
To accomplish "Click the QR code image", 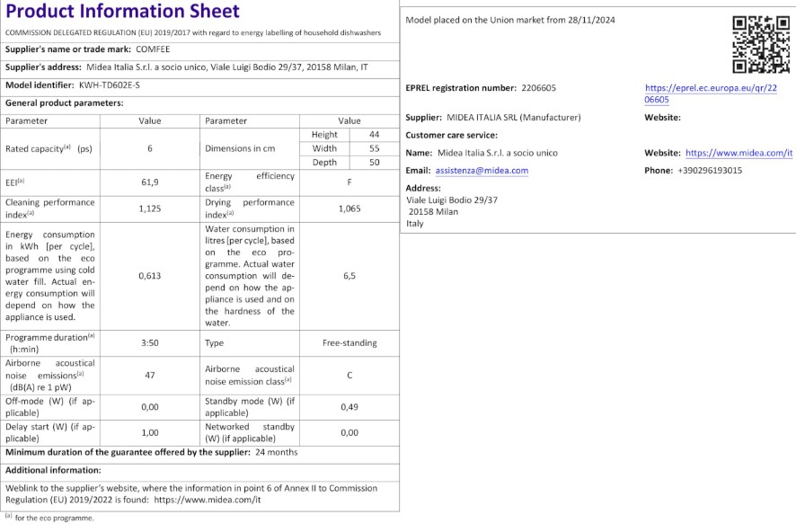I will pyautogui.click(x=761, y=44).
